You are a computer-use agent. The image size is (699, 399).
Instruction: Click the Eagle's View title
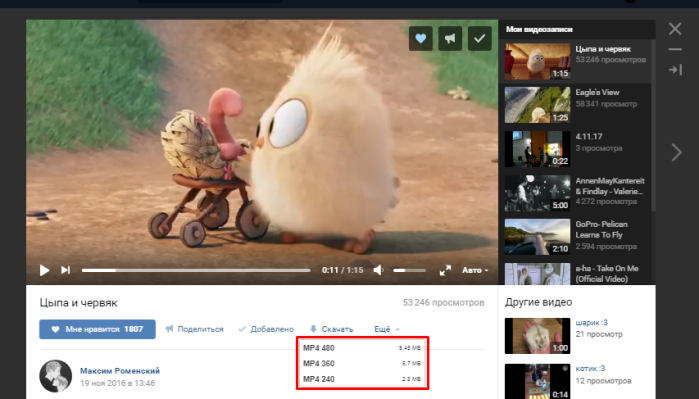[597, 92]
